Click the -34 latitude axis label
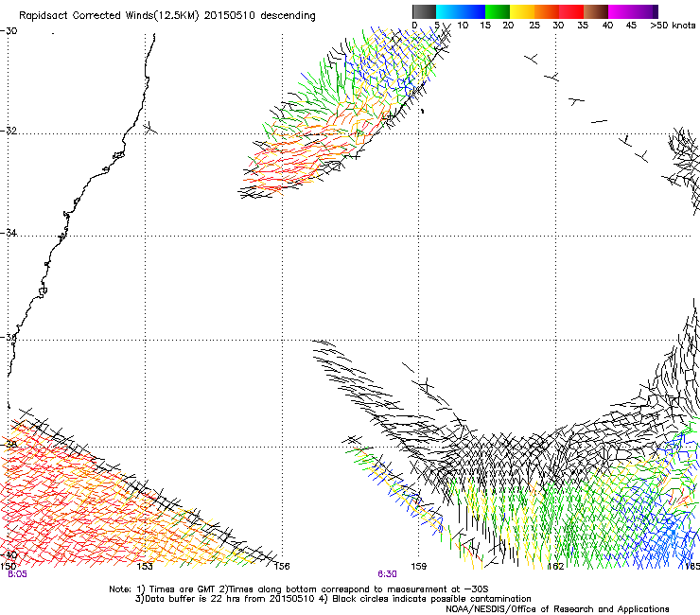The image size is (700, 615). (x=9, y=233)
